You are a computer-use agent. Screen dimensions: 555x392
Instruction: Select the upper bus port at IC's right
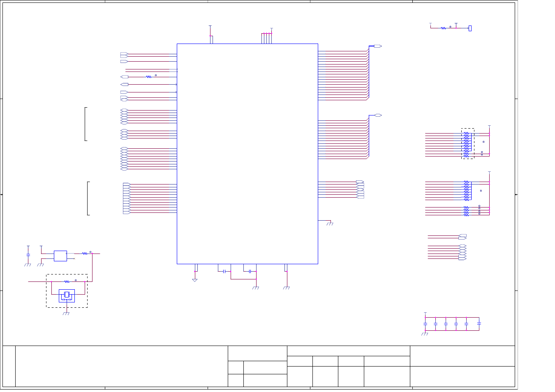pos(378,46)
